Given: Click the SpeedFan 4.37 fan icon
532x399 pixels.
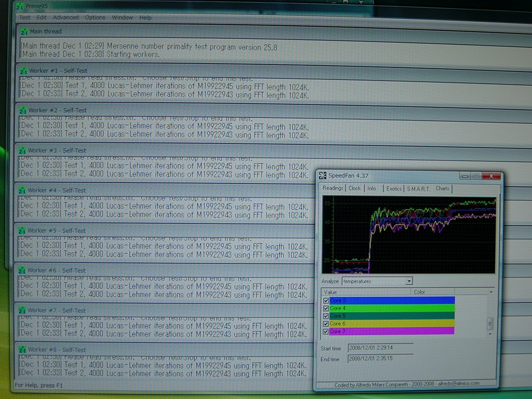Looking at the screenshot, I should click(322, 176).
